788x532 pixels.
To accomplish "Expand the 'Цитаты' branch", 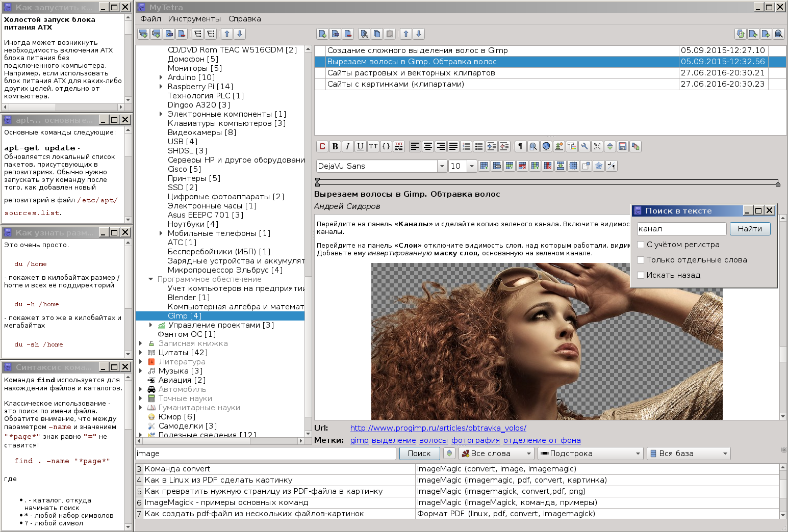I will point(141,353).
